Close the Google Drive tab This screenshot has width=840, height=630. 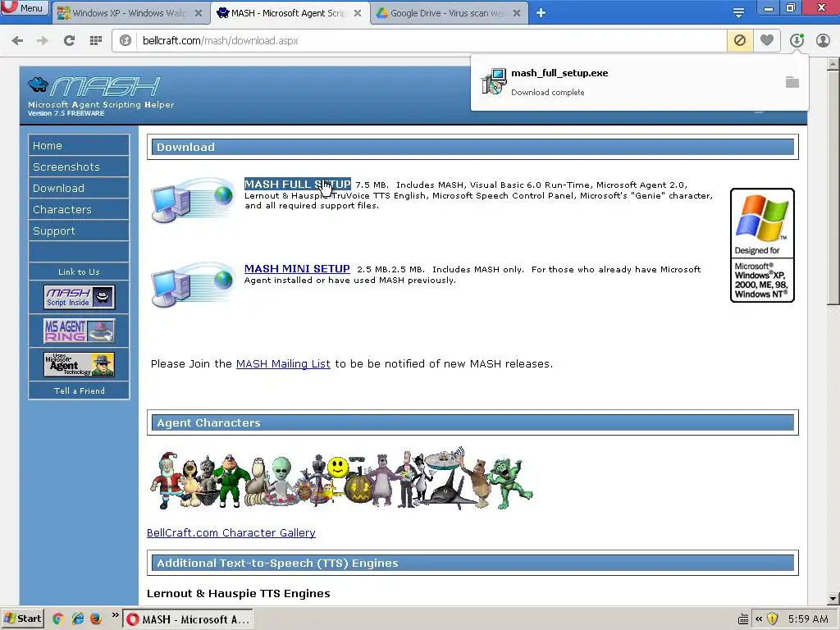point(517,13)
